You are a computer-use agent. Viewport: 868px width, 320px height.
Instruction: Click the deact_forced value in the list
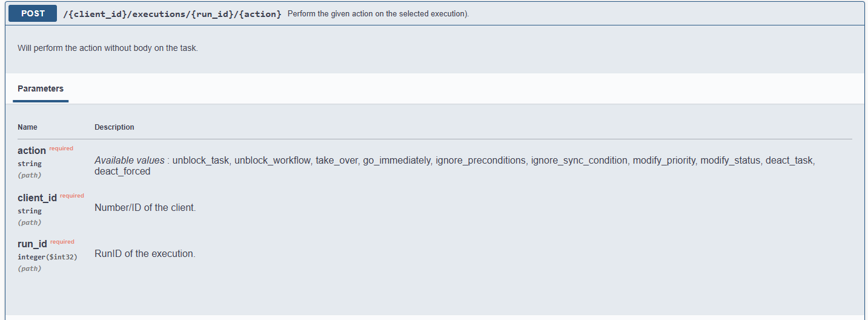[122, 172]
